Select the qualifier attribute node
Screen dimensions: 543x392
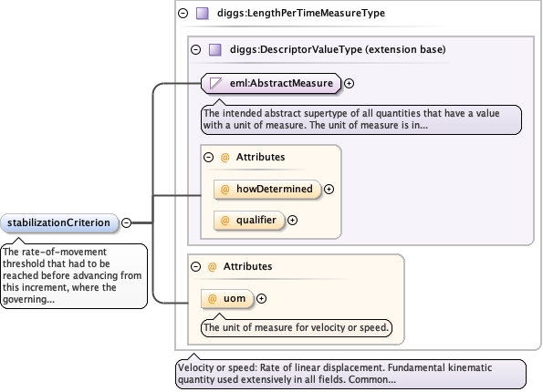249,221
